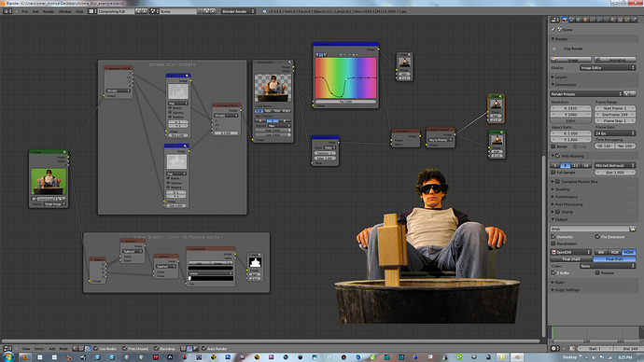644x362 pixels.
Task: Click the third backdrop channel icon
Action: [x=195, y=348]
